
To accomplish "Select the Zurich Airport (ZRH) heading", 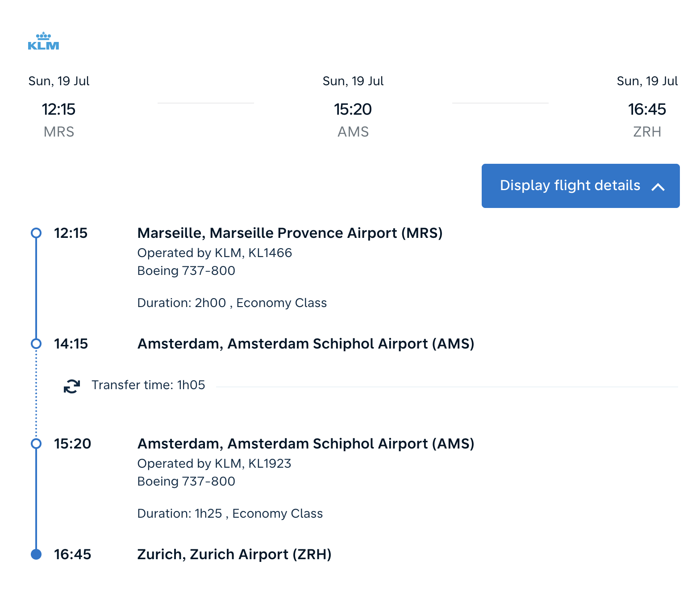I will 234,554.
